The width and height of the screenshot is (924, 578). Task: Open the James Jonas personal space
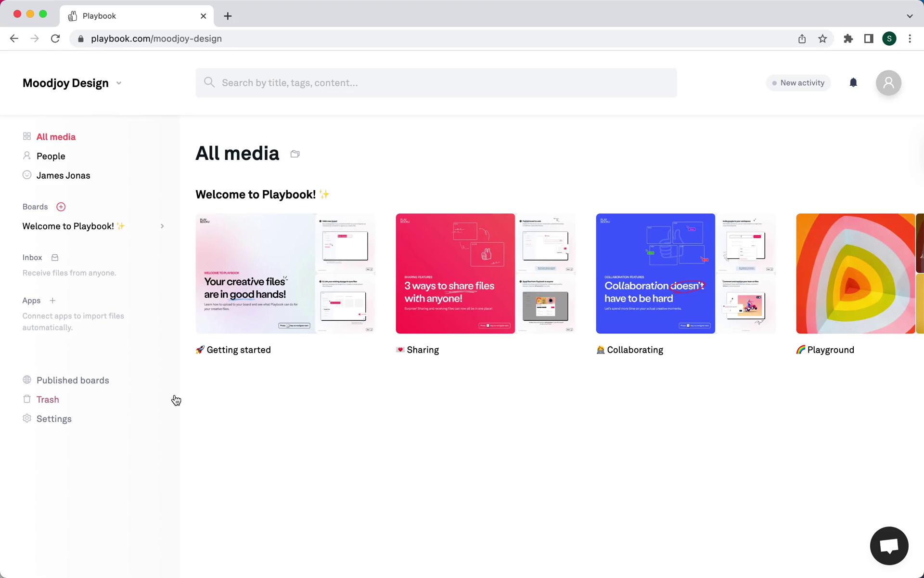pos(63,175)
